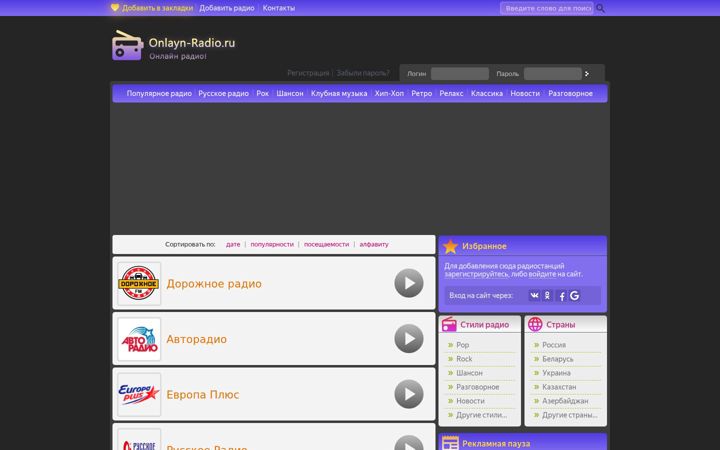This screenshot has width=720, height=450.
Task: Click войдите link in Избранное
Action: click(x=542, y=274)
